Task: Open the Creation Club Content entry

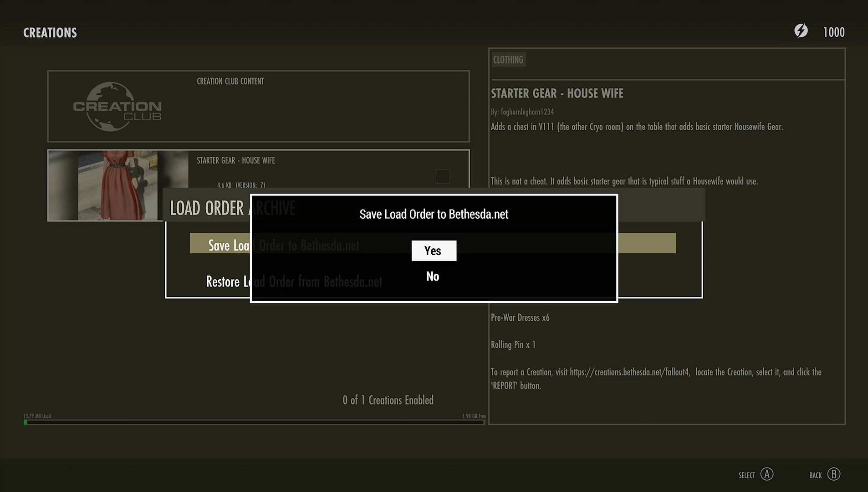Action: pos(258,106)
